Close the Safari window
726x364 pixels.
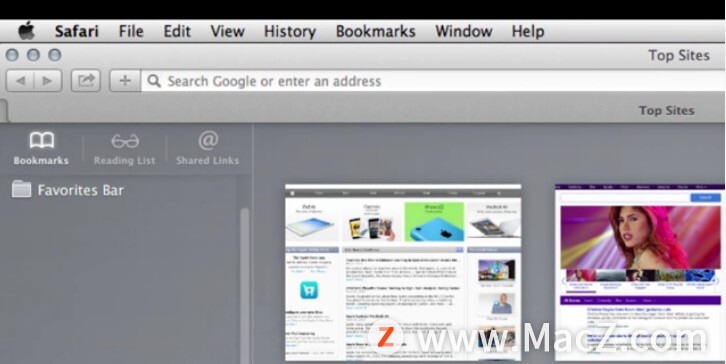point(13,55)
